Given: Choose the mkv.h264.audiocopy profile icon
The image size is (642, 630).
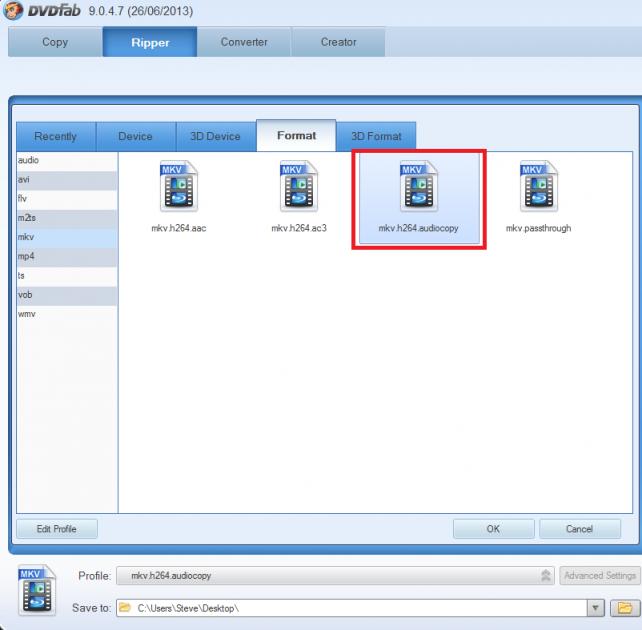Looking at the screenshot, I should 418,186.
